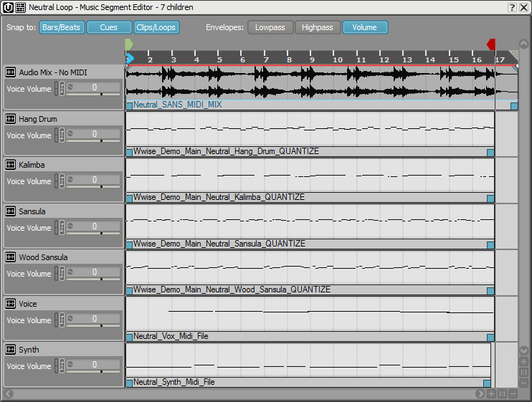Open help with the question mark button

(512, 7)
